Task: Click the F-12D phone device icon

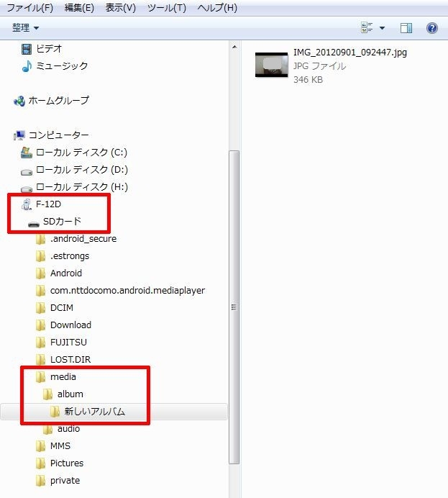Action: pyautogui.click(x=27, y=204)
